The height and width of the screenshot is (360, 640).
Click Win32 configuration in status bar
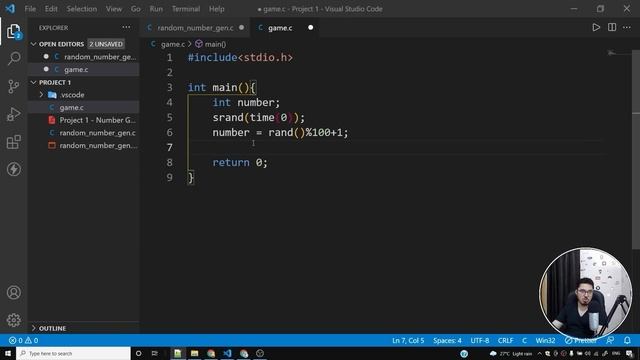(545, 340)
